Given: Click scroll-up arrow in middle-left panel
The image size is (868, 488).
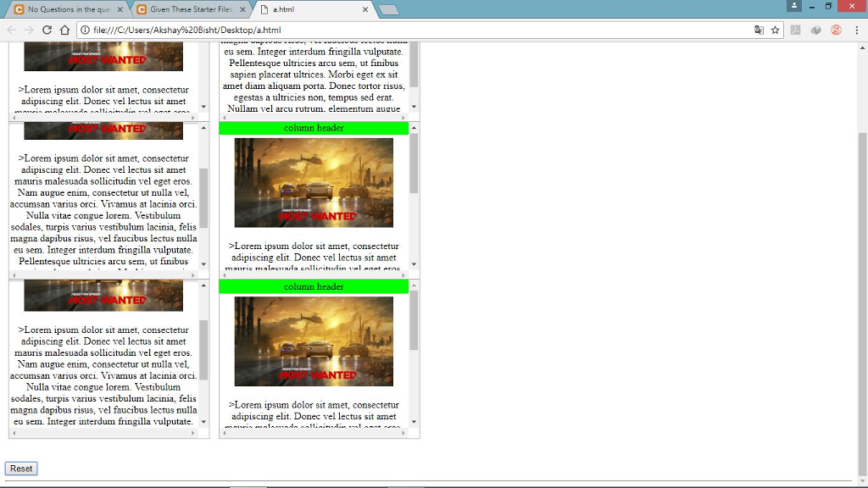Looking at the screenshot, I should coord(203,128).
